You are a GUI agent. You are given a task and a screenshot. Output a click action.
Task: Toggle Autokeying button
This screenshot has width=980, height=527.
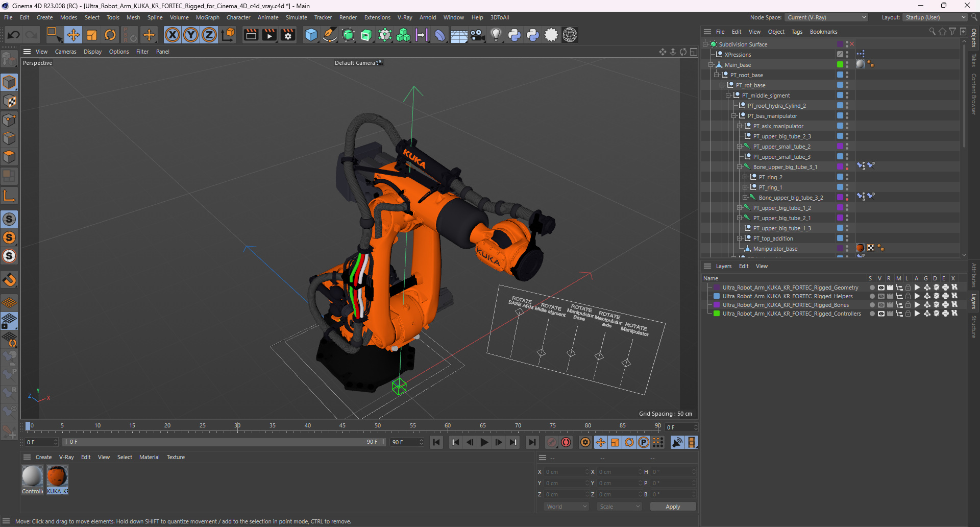click(x=566, y=442)
